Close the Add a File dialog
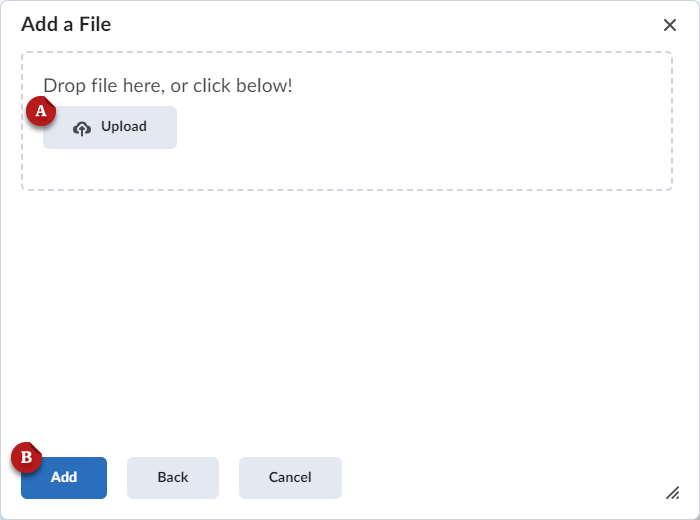700x520 pixels. coord(670,25)
